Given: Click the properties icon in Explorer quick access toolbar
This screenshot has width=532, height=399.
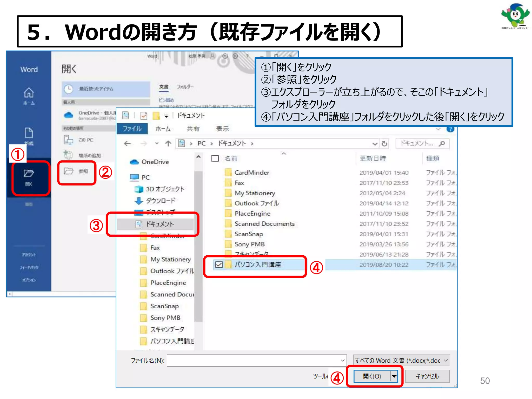Looking at the screenshot, I should click(x=143, y=115).
